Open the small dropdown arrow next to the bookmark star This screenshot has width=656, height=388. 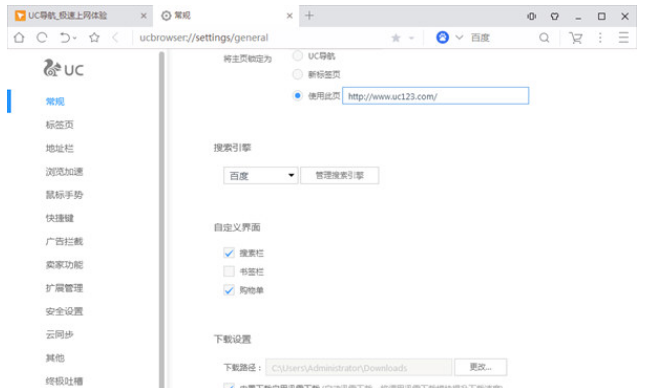pos(412,38)
